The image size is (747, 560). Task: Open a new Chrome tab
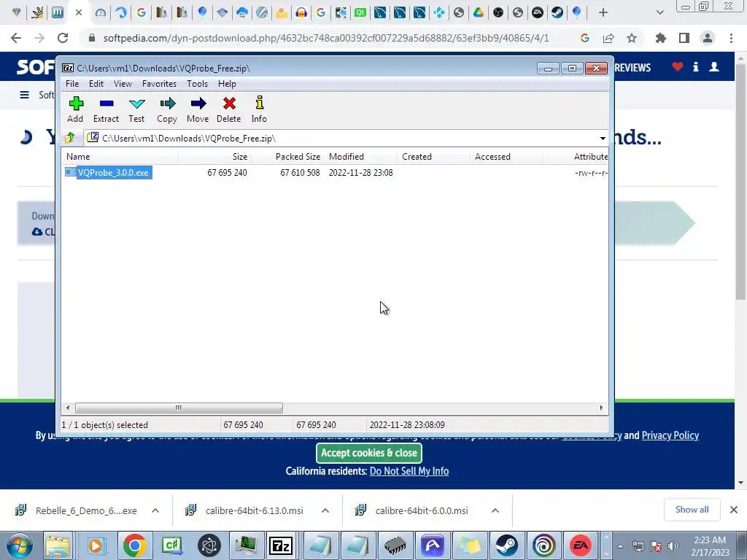tap(603, 13)
